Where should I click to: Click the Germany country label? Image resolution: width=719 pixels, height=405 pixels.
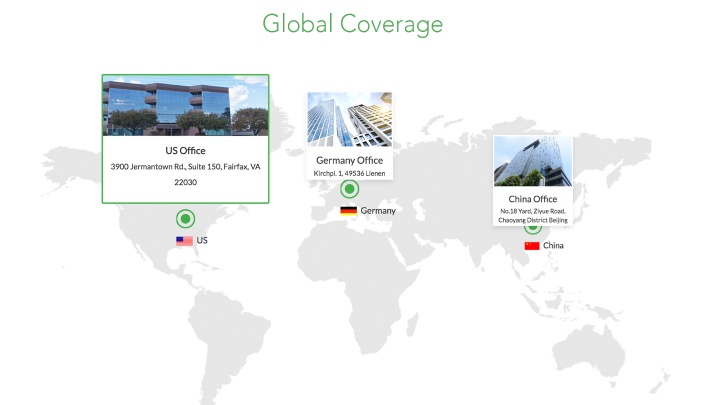(x=378, y=211)
